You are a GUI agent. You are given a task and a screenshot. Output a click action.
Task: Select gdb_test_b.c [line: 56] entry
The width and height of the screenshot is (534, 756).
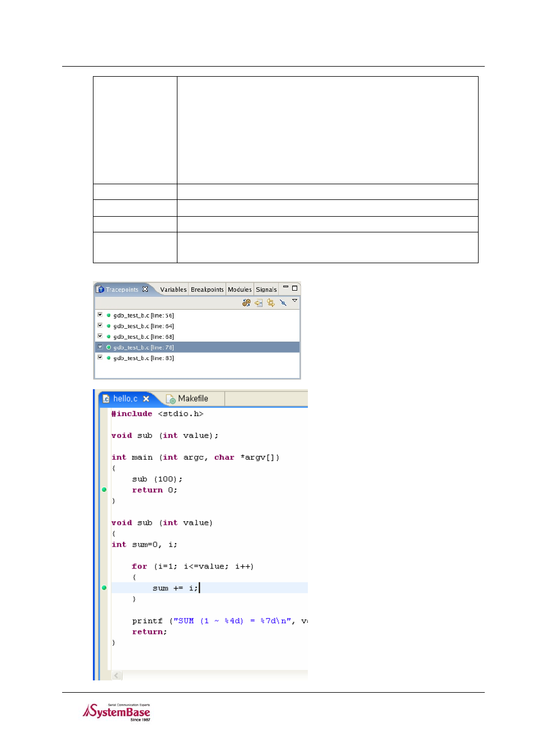(144, 315)
